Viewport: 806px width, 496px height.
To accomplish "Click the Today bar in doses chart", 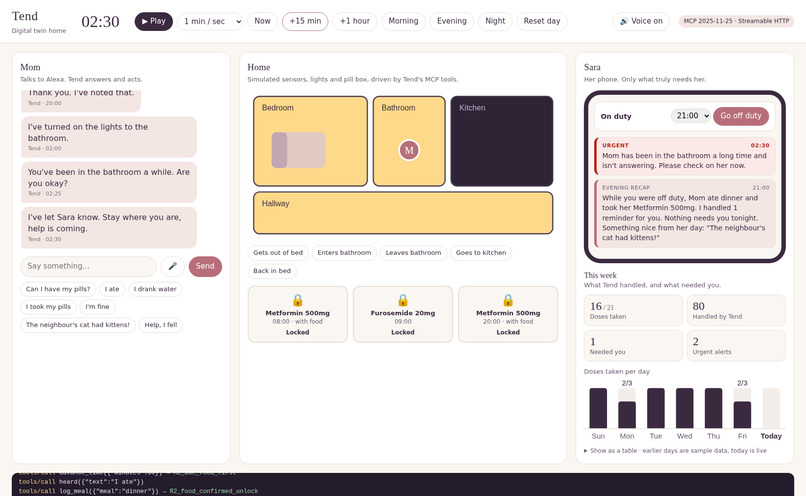I will click(771, 408).
